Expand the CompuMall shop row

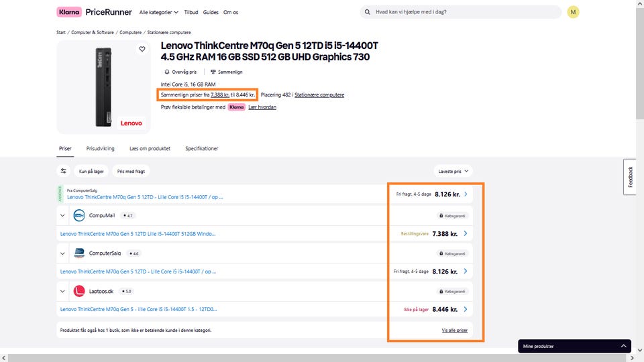(62, 215)
